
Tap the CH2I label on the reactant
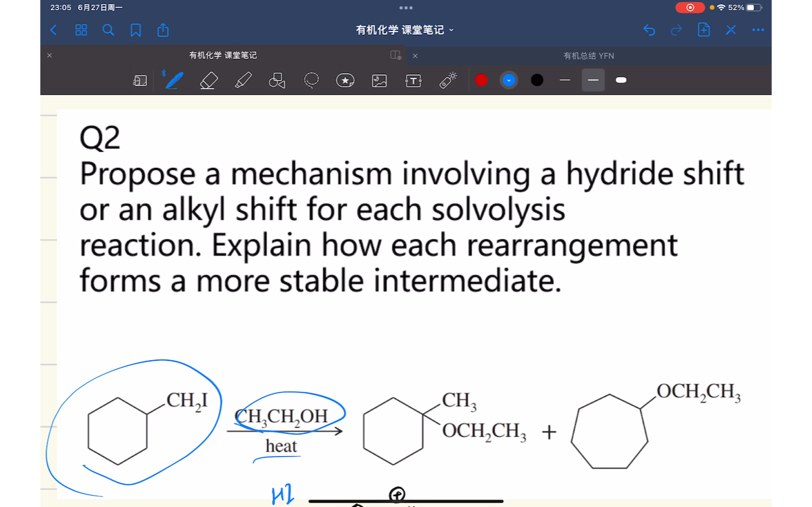pos(187,401)
